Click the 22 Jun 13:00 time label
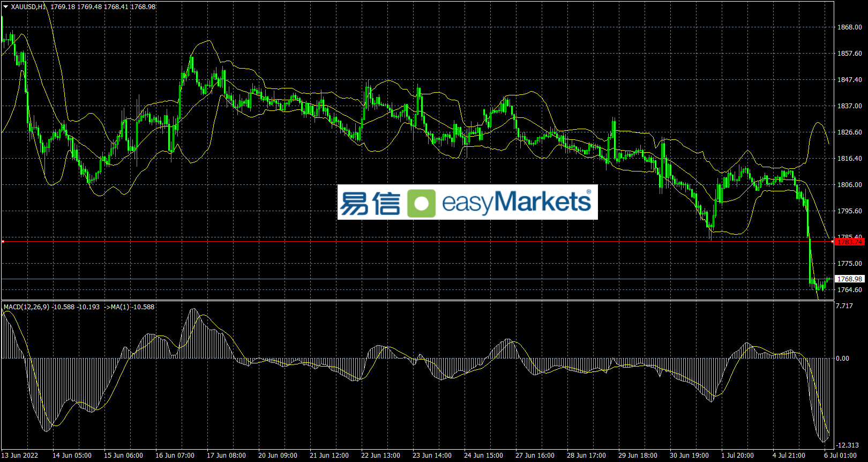 pyautogui.click(x=380, y=456)
